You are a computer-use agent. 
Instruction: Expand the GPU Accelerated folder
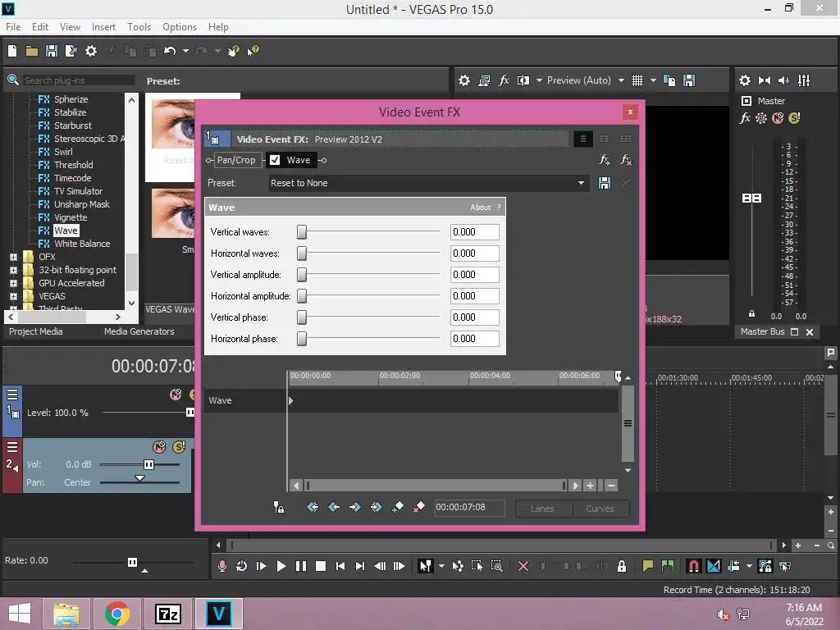pos(13,283)
